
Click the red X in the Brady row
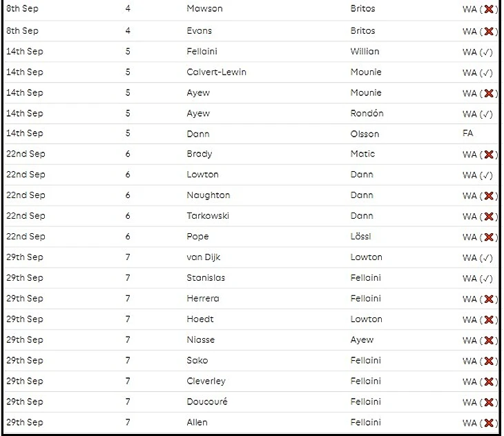(x=490, y=155)
